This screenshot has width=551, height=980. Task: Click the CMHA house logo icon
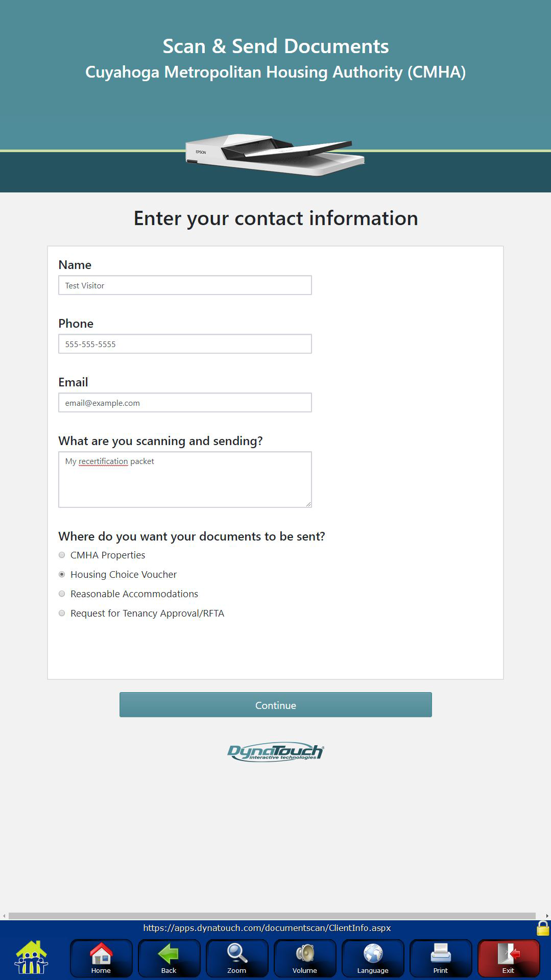[31, 957]
